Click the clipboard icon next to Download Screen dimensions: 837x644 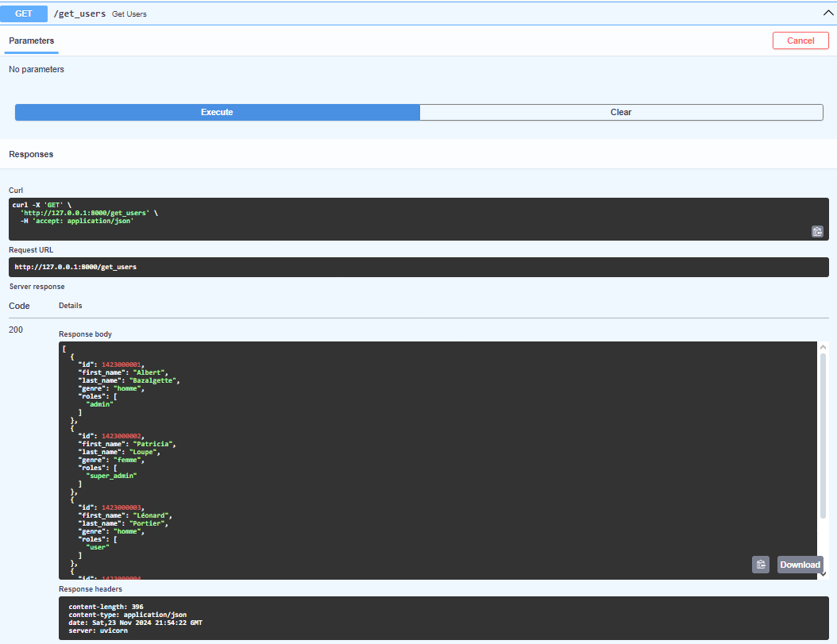(761, 564)
